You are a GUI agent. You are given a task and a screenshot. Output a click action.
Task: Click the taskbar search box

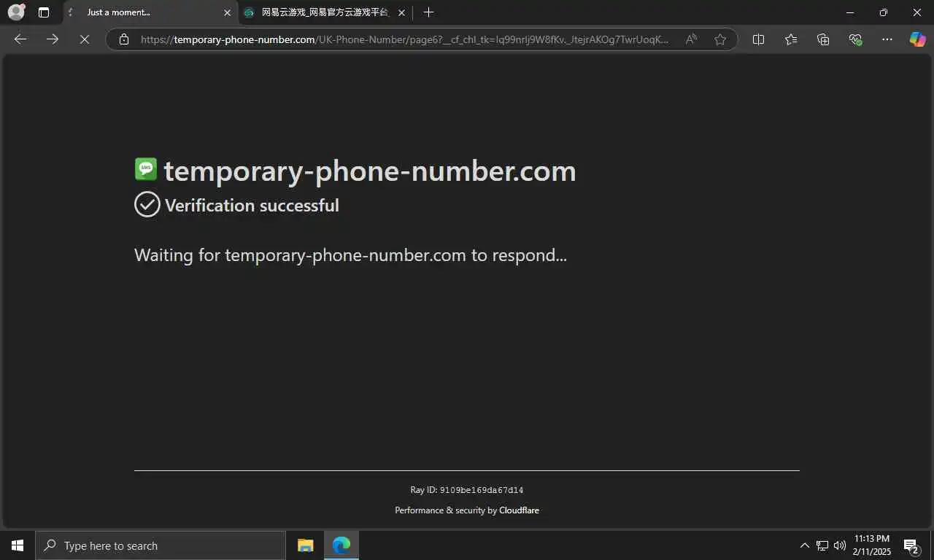click(x=161, y=545)
